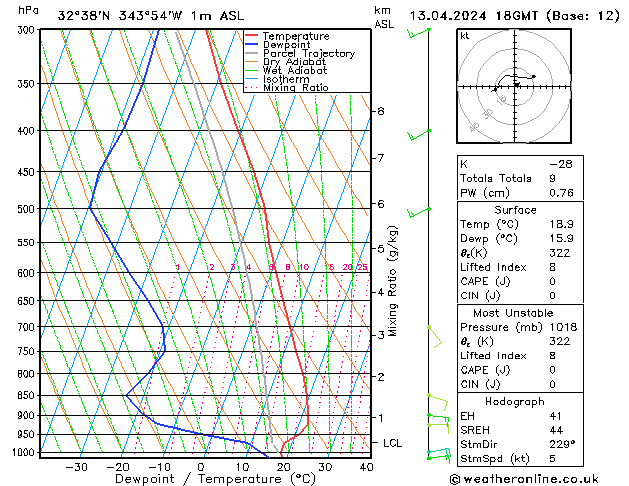Click the K index value '-28'
The width and height of the screenshot is (629, 486).
pos(561,164)
